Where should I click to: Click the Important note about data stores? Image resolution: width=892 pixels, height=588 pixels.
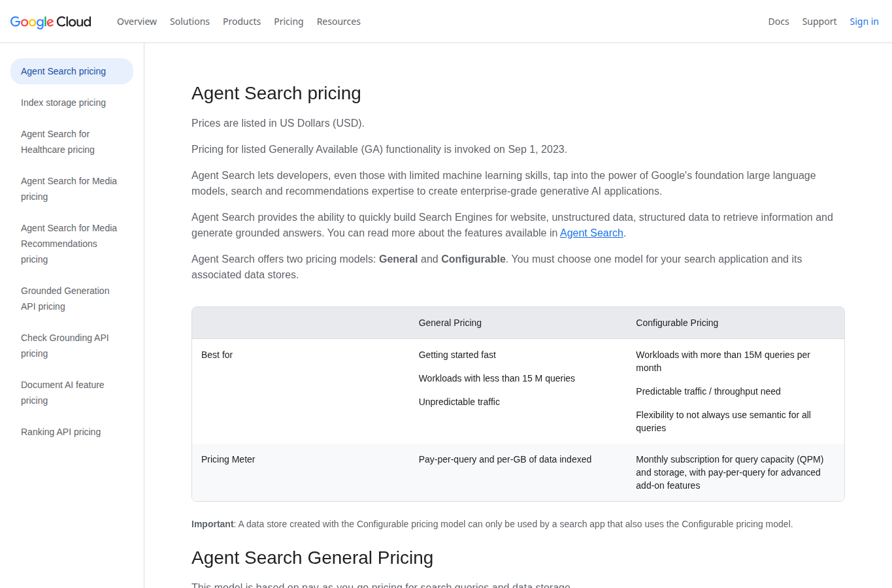pyautogui.click(x=492, y=524)
